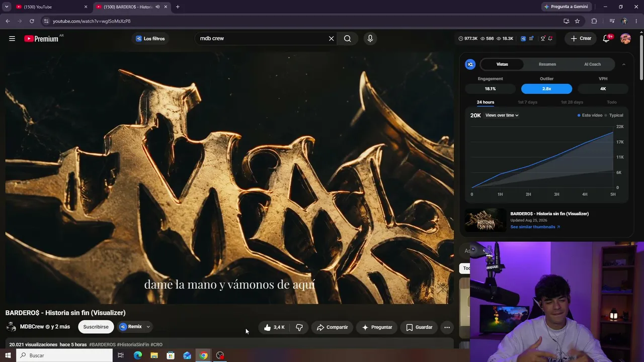View site information icon in address bar
644x362 pixels.
pos(46,21)
